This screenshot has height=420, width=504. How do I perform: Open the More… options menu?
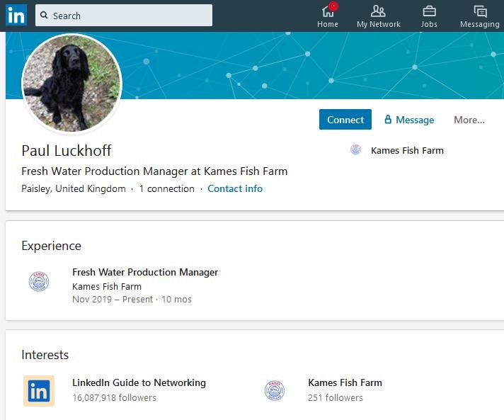pos(469,120)
